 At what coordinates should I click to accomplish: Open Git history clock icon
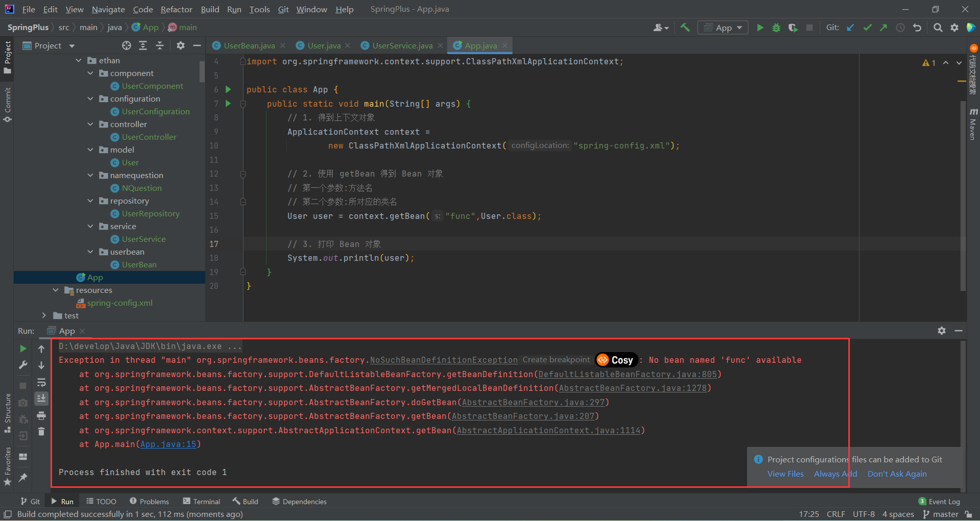point(900,28)
